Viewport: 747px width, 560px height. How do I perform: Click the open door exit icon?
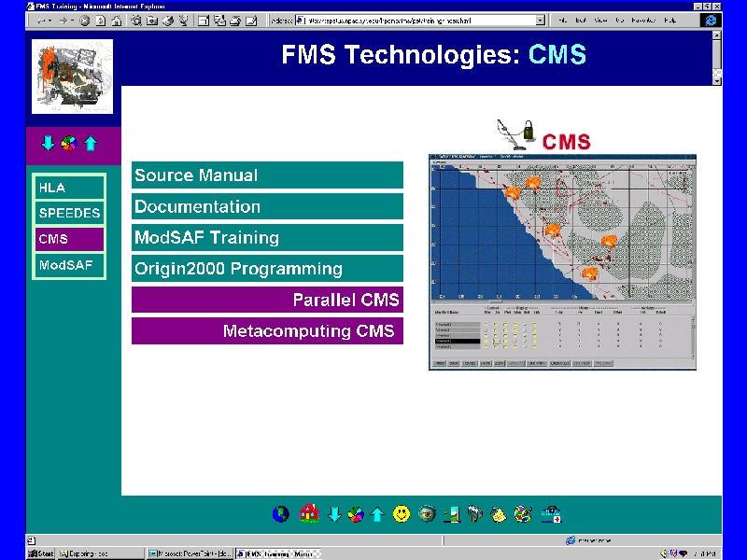452,514
